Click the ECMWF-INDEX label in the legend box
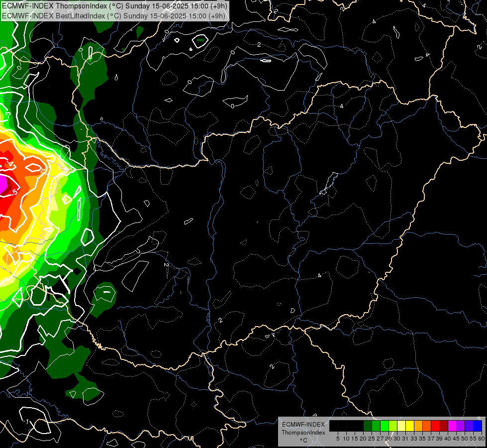Image resolution: width=487 pixels, height=448 pixels. click(x=303, y=425)
